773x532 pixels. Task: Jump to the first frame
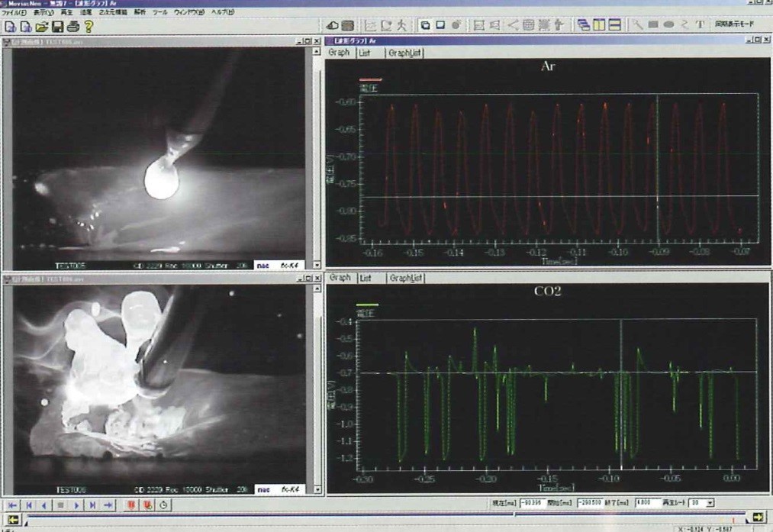tap(13, 505)
